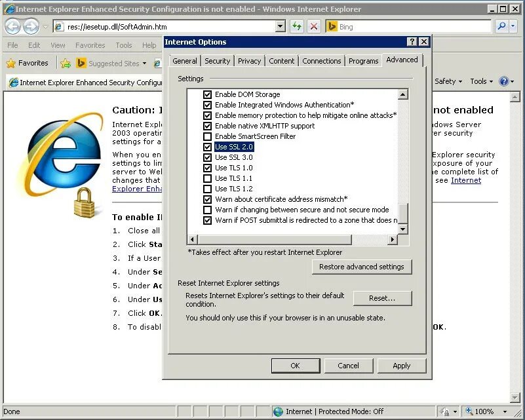The image size is (525, 420).
Task: Enable SmartScreen Filter checkbox
Action: 207,136
